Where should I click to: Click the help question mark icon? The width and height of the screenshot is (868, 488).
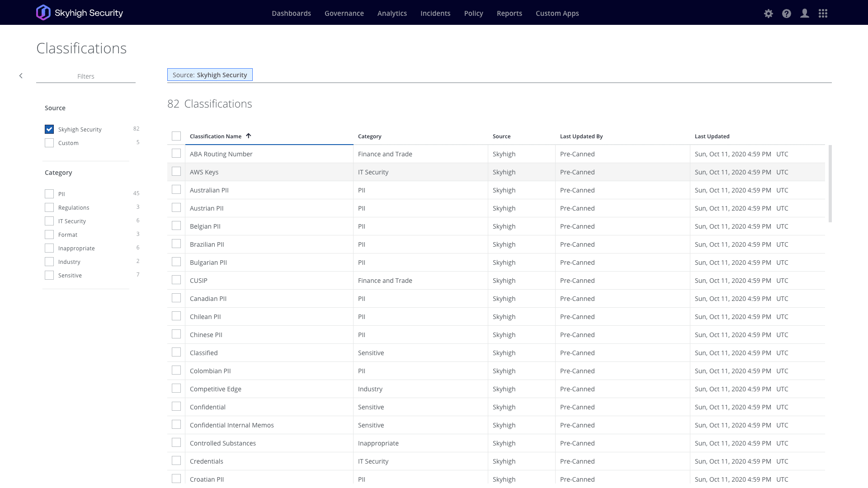coord(787,14)
